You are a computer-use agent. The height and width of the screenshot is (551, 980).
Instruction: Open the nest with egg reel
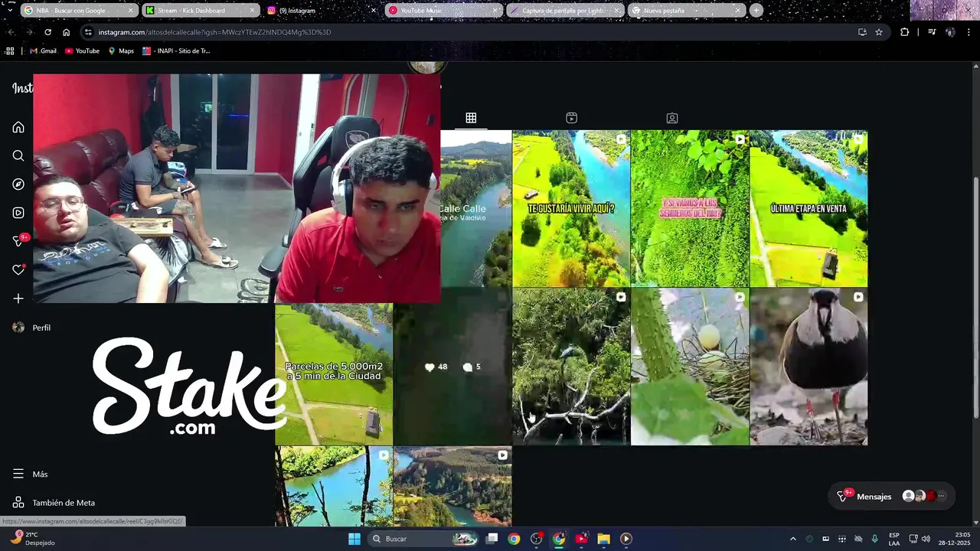click(689, 367)
